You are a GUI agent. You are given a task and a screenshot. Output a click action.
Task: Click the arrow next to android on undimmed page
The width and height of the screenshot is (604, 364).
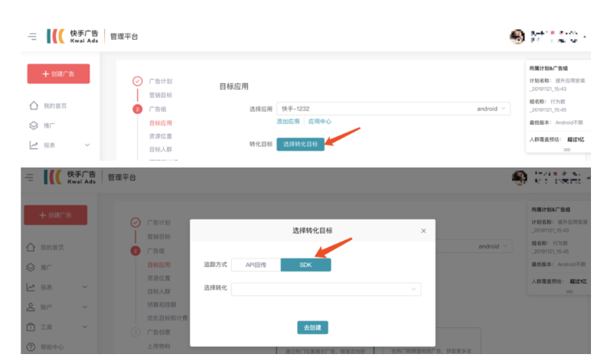tap(504, 109)
